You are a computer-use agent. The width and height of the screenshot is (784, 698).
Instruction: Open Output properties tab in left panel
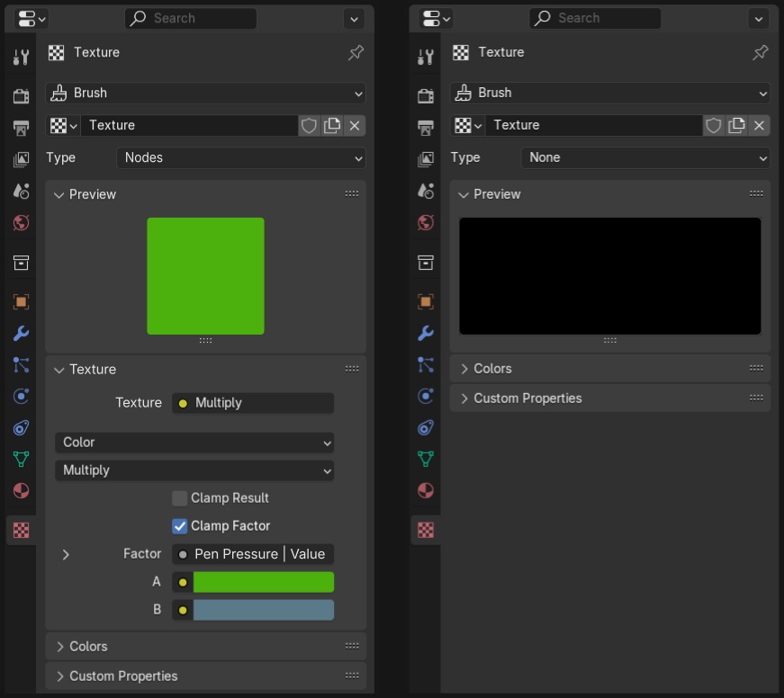21,128
